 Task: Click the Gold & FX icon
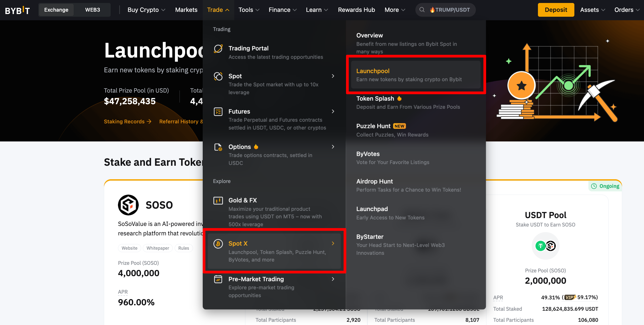[x=218, y=201]
